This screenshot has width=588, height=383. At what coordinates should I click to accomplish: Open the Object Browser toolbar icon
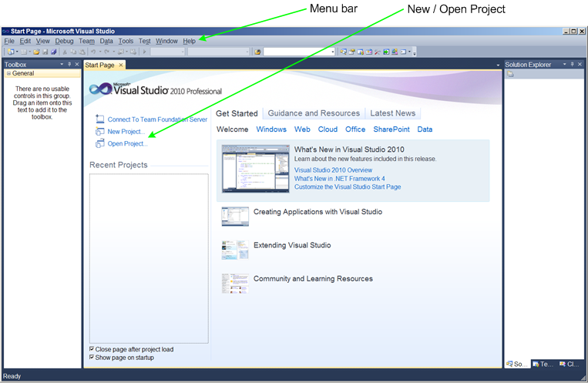coord(369,52)
